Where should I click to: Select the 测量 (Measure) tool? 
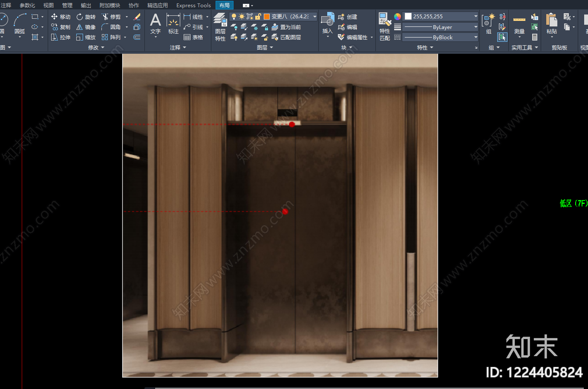[519, 26]
